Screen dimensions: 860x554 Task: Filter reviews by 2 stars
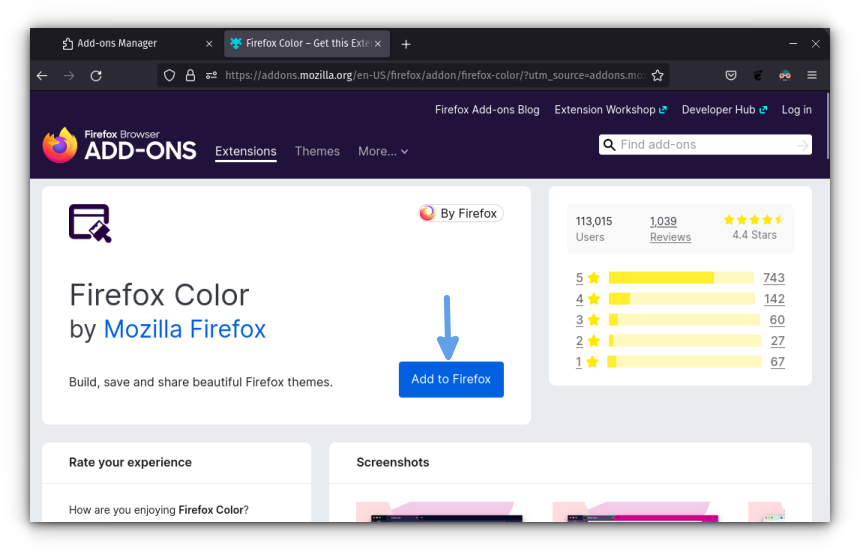coord(587,341)
